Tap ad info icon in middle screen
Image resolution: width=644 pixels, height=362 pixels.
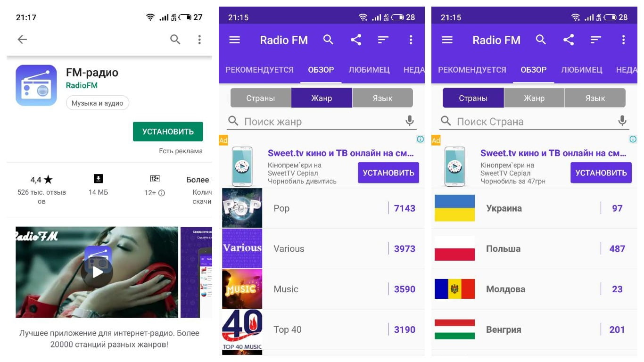click(x=421, y=139)
